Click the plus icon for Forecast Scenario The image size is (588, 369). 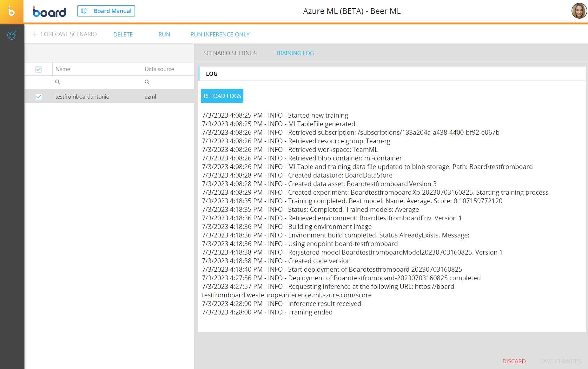click(35, 34)
